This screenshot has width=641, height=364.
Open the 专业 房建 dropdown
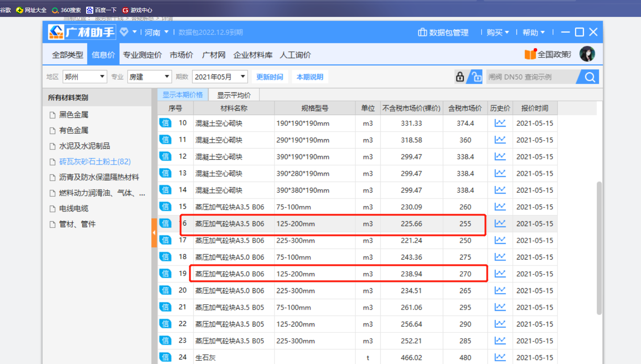150,77
